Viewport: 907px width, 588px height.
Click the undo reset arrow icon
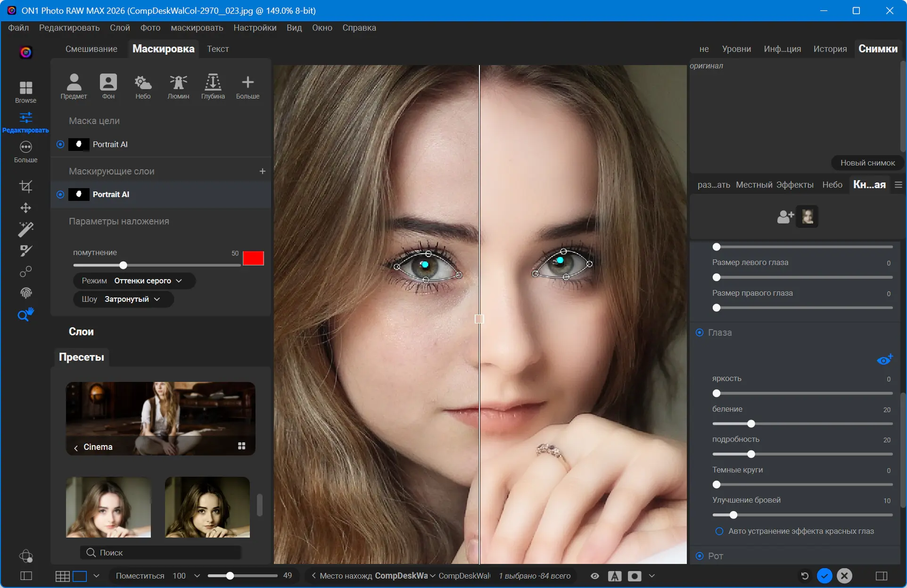(805, 576)
